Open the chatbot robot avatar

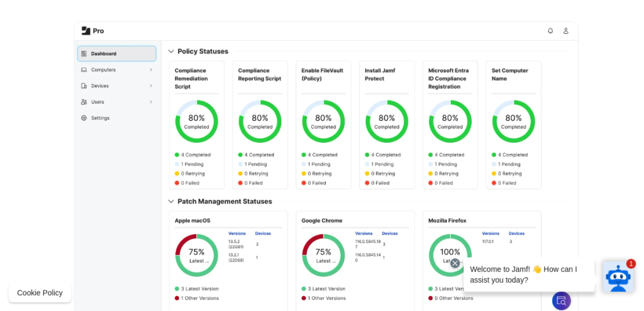click(618, 277)
